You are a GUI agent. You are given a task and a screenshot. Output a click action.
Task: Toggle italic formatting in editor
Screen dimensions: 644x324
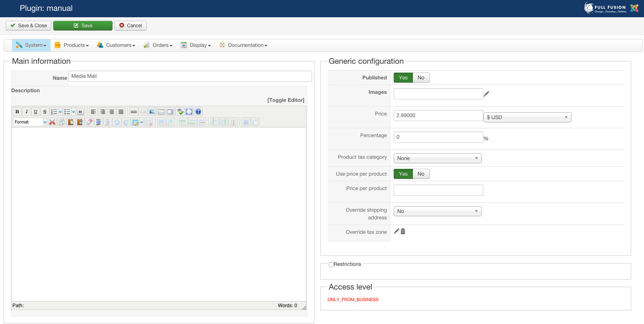coord(26,111)
